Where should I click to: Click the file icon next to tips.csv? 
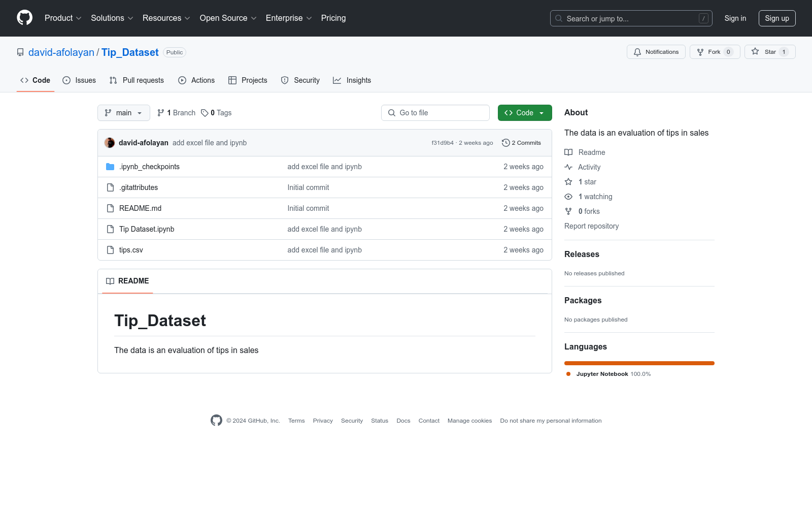pyautogui.click(x=110, y=250)
